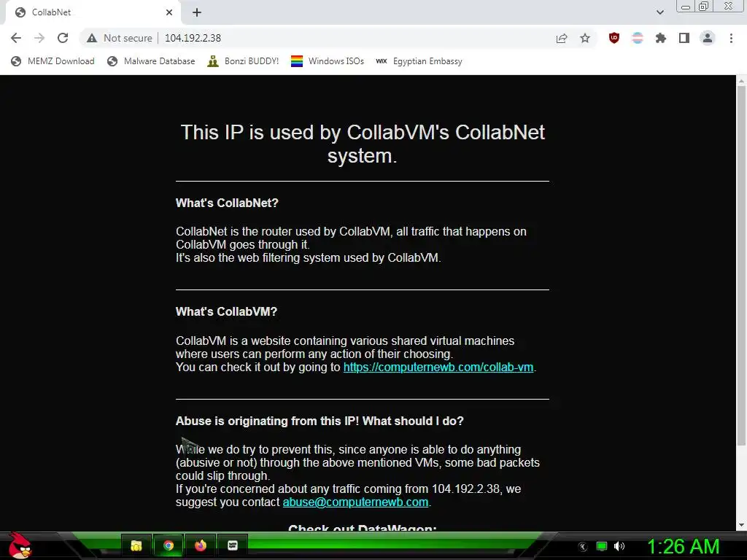Click the "What's CollabVM?" heading
747x560 pixels.
tap(226, 311)
